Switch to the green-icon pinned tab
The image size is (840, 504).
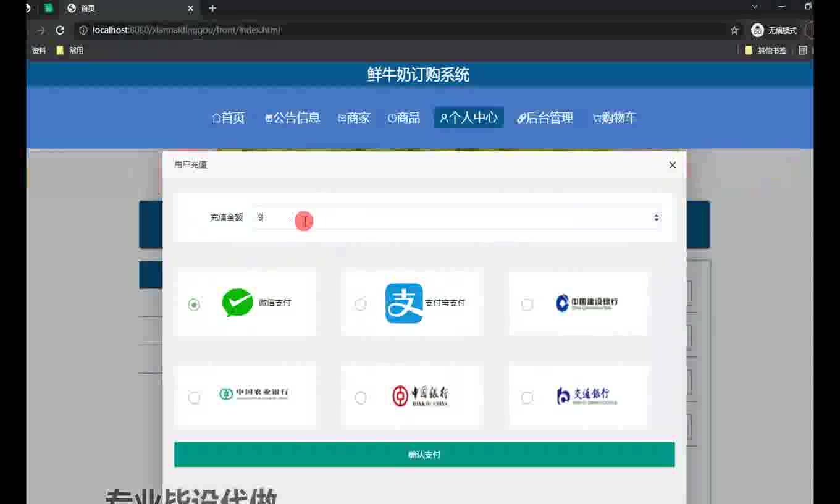(x=49, y=8)
